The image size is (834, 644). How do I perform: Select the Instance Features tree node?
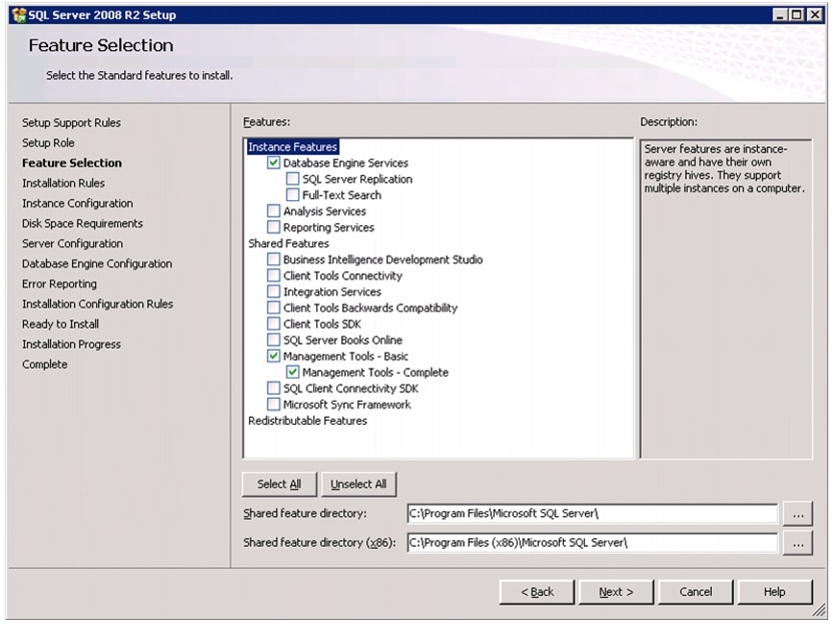[x=292, y=147]
